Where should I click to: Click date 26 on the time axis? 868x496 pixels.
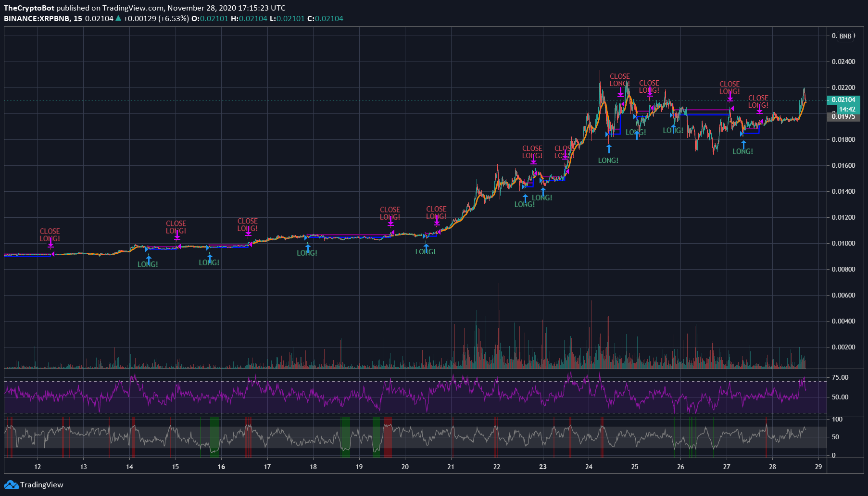pos(680,467)
